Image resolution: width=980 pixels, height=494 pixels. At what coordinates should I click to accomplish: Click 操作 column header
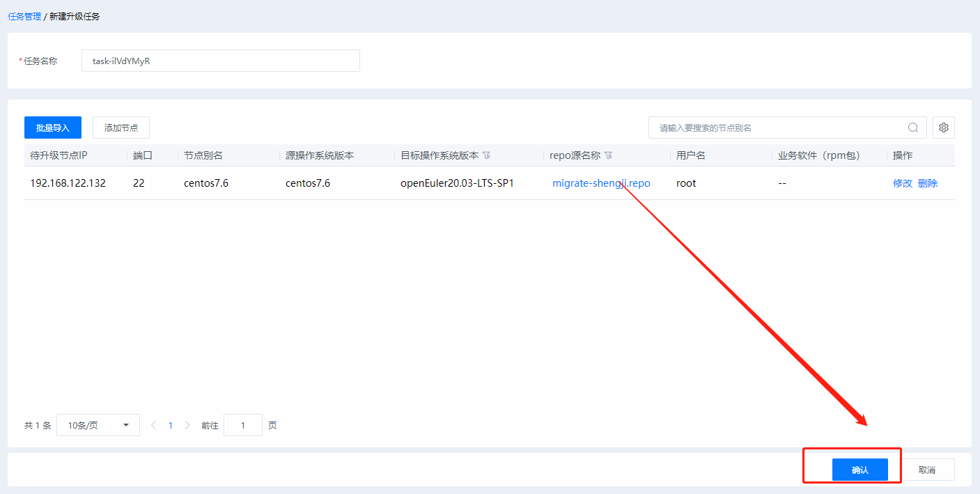[x=903, y=155]
